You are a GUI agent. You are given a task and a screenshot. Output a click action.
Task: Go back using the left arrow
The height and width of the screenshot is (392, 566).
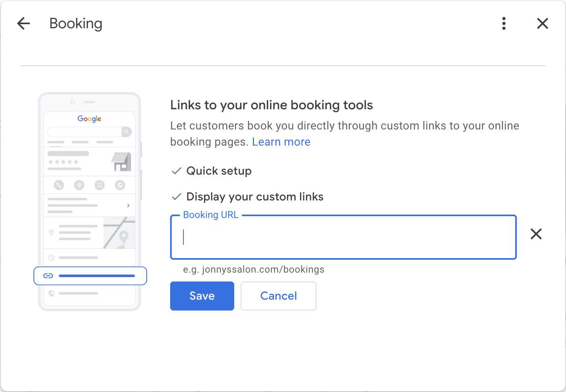pos(24,23)
